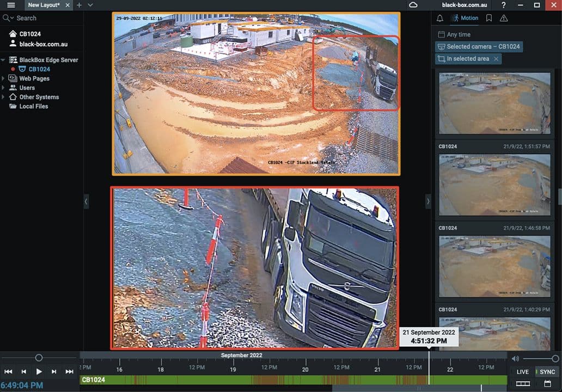This screenshot has height=392, width=562.
Task: Switch playback to LIVE
Action: (522, 372)
